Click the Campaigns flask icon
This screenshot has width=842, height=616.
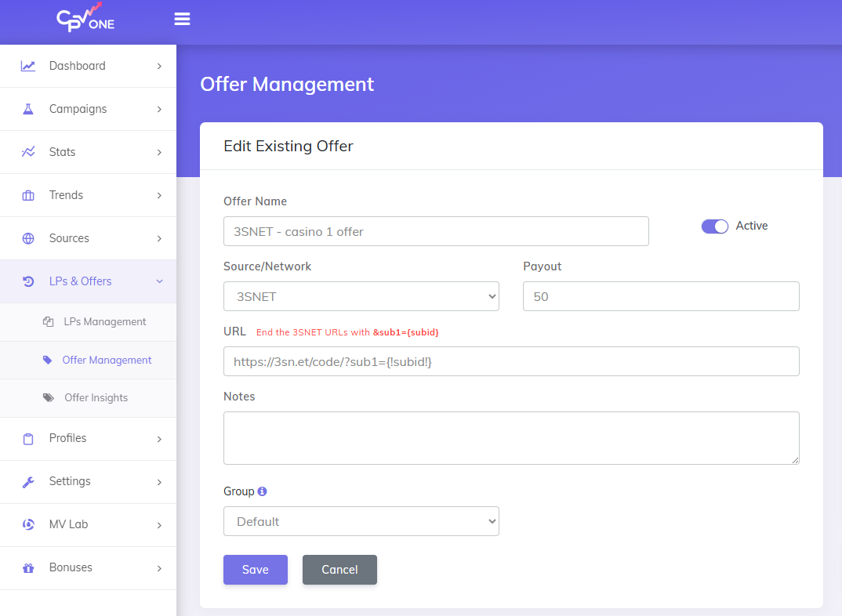point(28,109)
